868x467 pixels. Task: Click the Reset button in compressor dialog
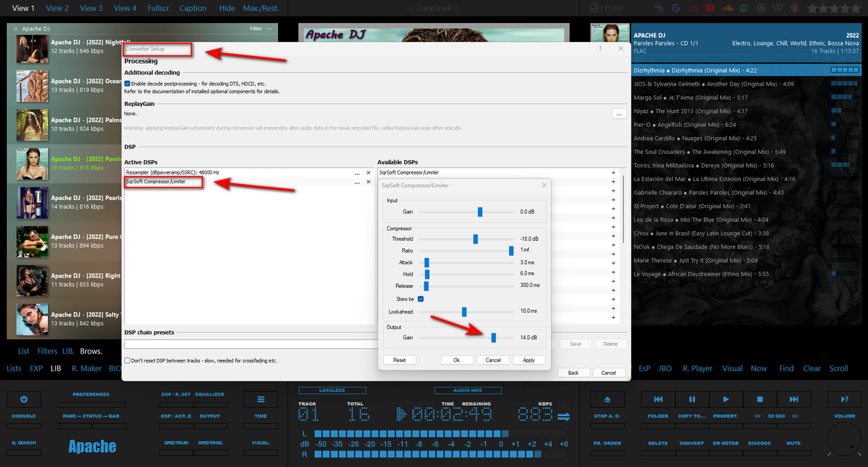[x=399, y=360]
